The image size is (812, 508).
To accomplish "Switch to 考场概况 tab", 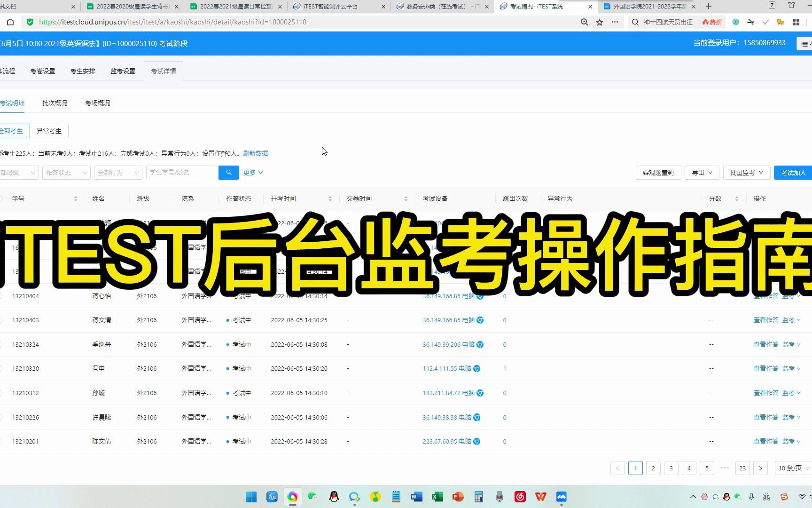I will pos(98,103).
